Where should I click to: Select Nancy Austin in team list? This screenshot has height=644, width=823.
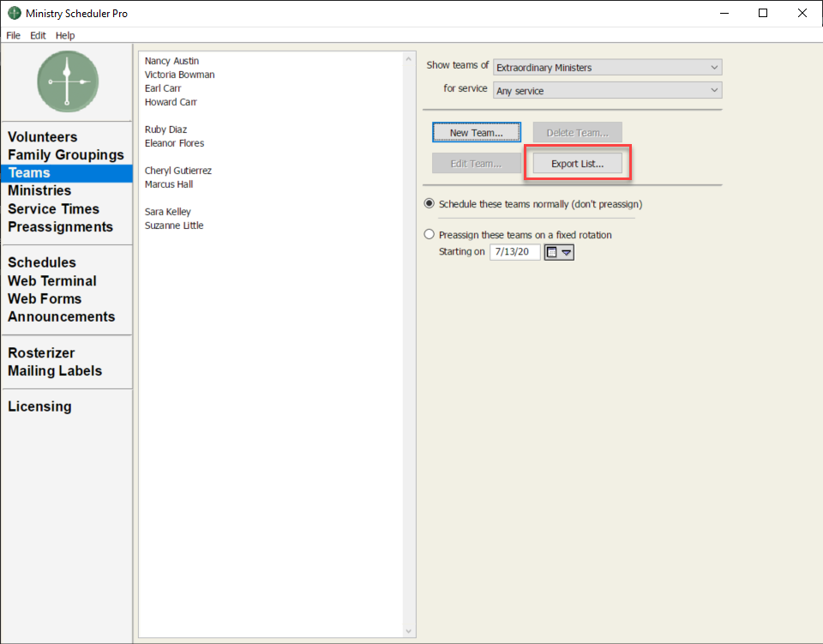click(x=171, y=61)
